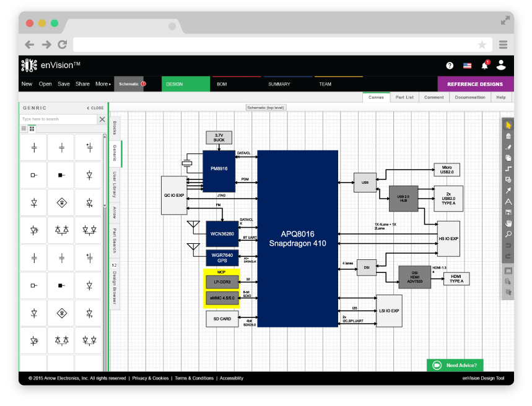Open the More dropdown menu

103,84
